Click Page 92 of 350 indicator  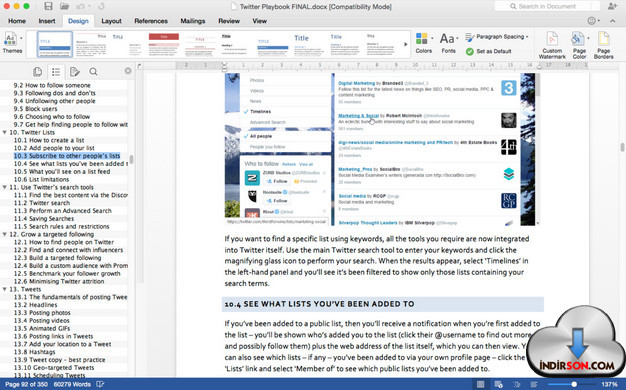[26, 384]
